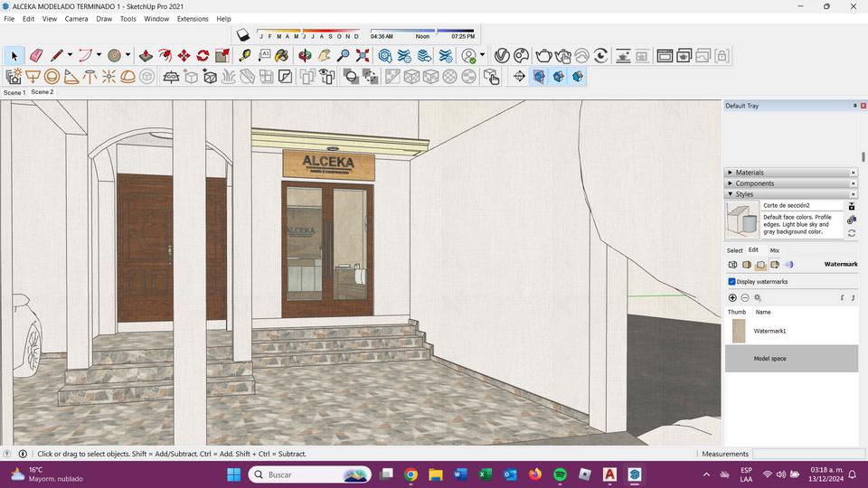Toggle Display Section Cuts button

pos(558,77)
